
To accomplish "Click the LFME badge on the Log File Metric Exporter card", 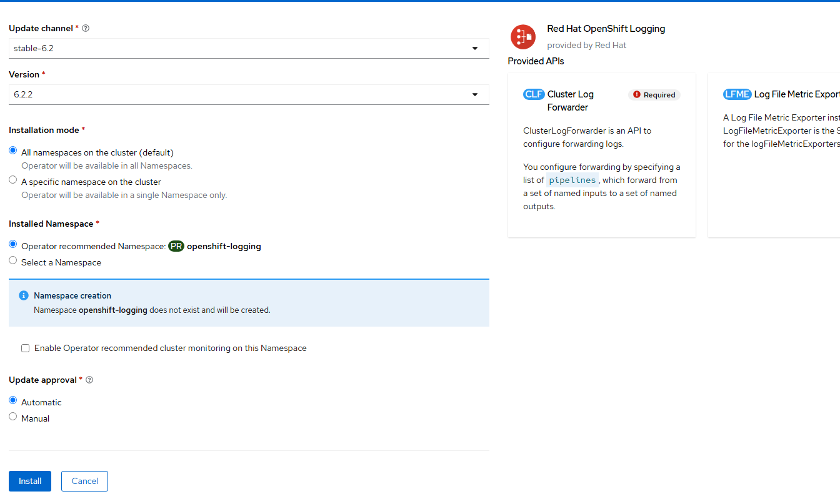I will tap(737, 94).
